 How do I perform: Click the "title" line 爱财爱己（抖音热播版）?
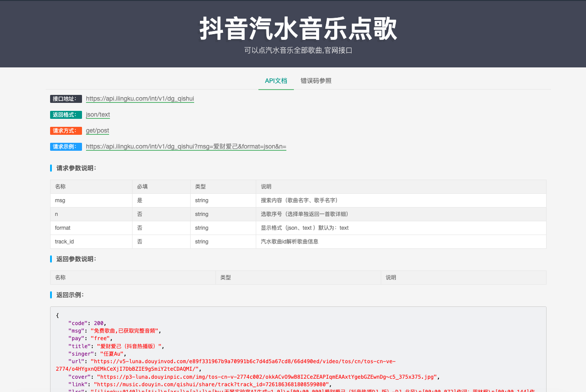pyautogui.click(x=117, y=346)
